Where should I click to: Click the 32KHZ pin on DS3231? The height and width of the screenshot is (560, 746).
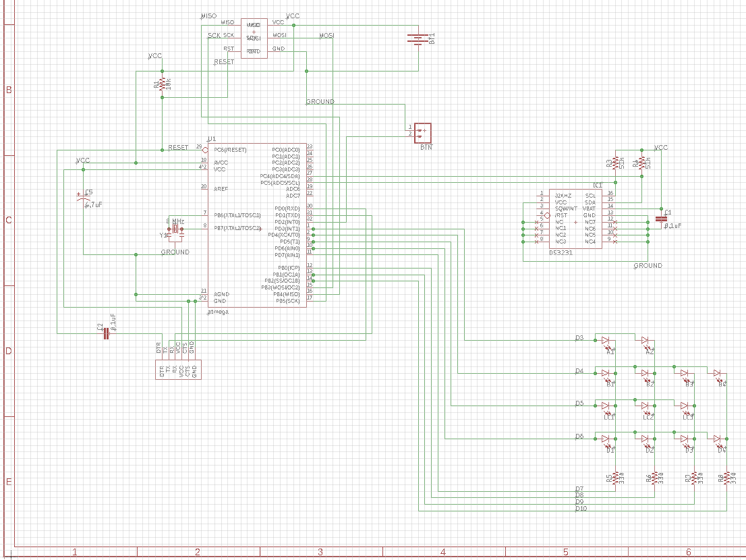tap(563, 196)
